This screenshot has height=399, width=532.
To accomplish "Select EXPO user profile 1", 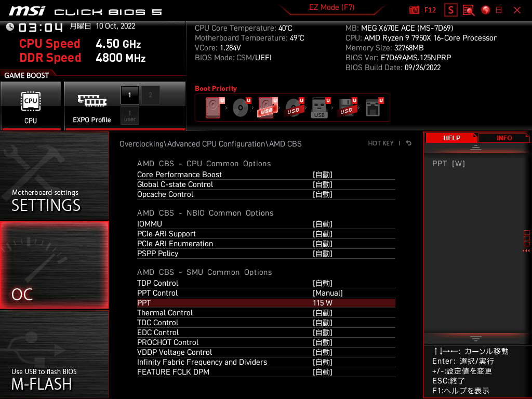I will pyautogui.click(x=129, y=115).
